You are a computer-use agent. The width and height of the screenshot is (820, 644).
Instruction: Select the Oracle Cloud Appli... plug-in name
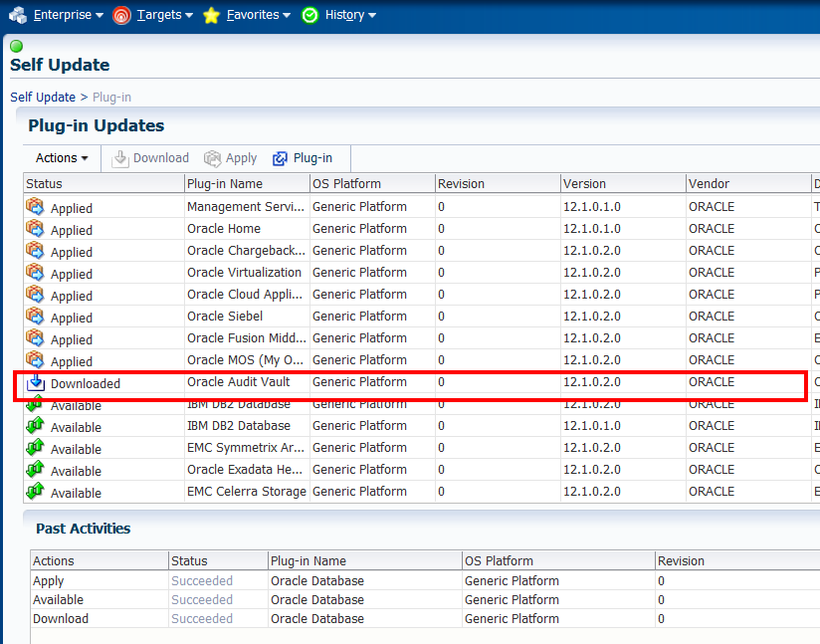[245, 295]
